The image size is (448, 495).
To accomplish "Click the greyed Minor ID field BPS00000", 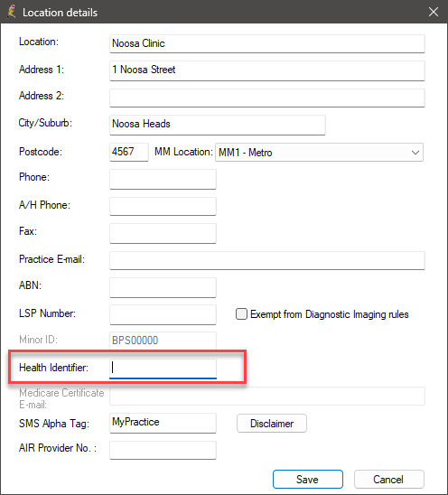I will click(x=163, y=341).
